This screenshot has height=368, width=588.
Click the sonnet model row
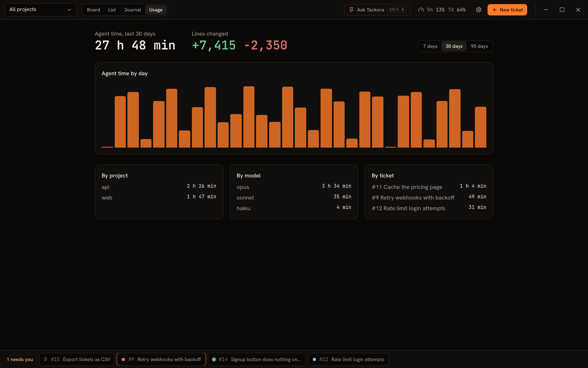pyautogui.click(x=294, y=197)
